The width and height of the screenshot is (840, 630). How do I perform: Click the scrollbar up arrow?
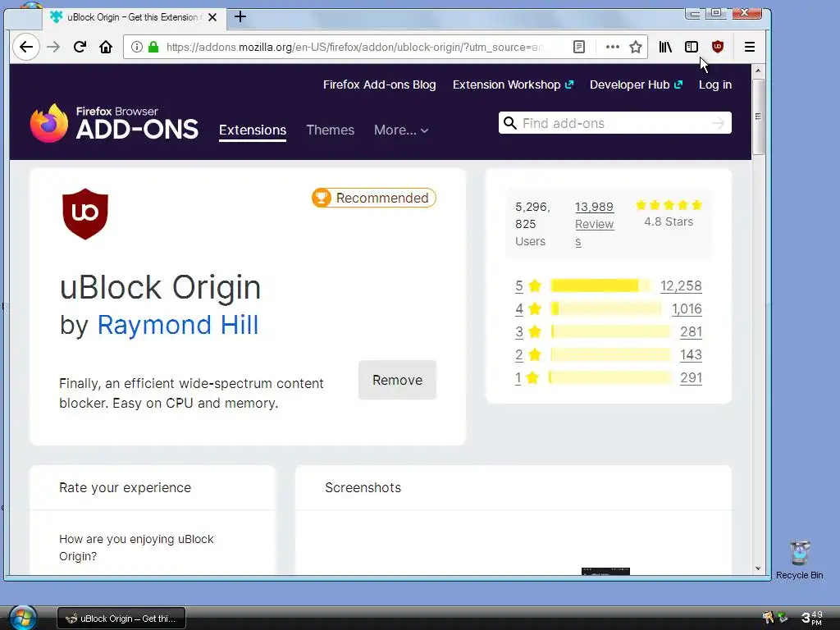(757, 71)
